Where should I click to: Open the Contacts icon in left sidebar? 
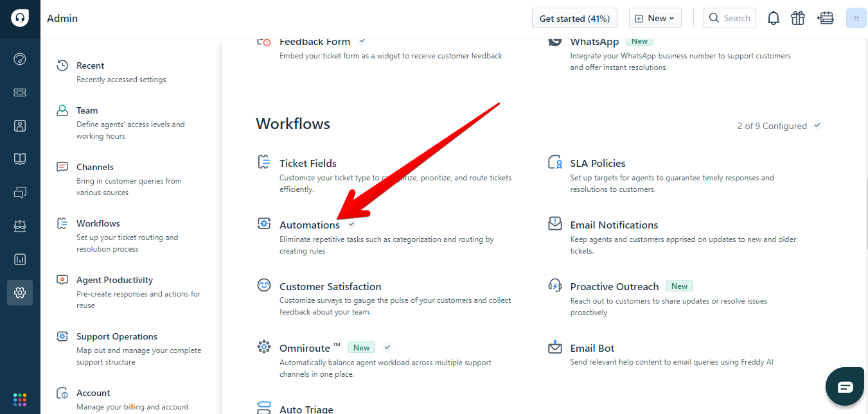pos(20,126)
